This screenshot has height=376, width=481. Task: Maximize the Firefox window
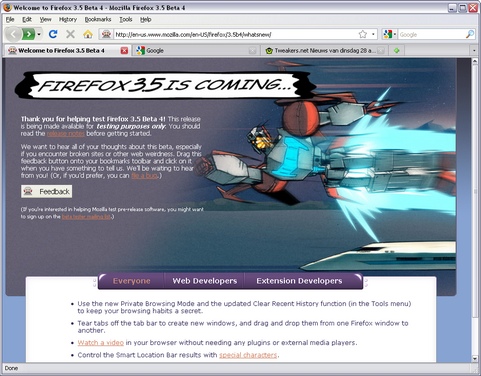463,8
